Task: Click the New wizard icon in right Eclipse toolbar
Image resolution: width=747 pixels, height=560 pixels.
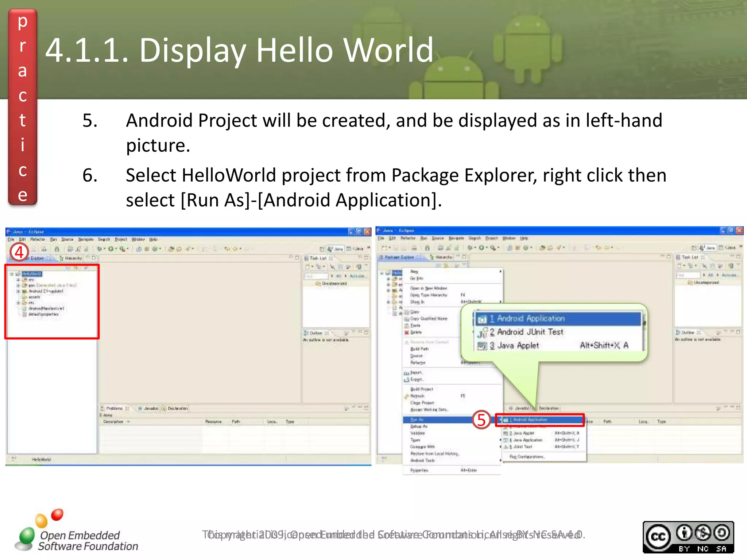Action: tap(384, 248)
